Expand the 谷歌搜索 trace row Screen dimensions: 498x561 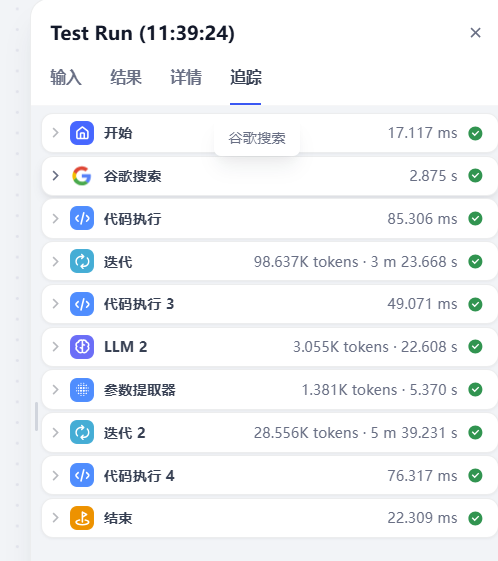(55, 176)
